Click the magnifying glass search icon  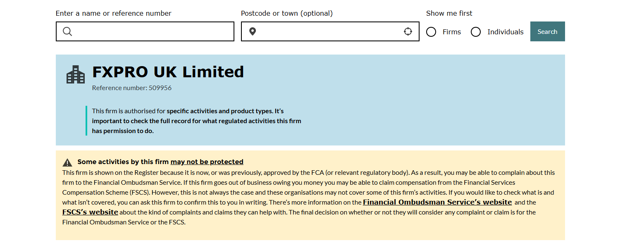click(67, 32)
